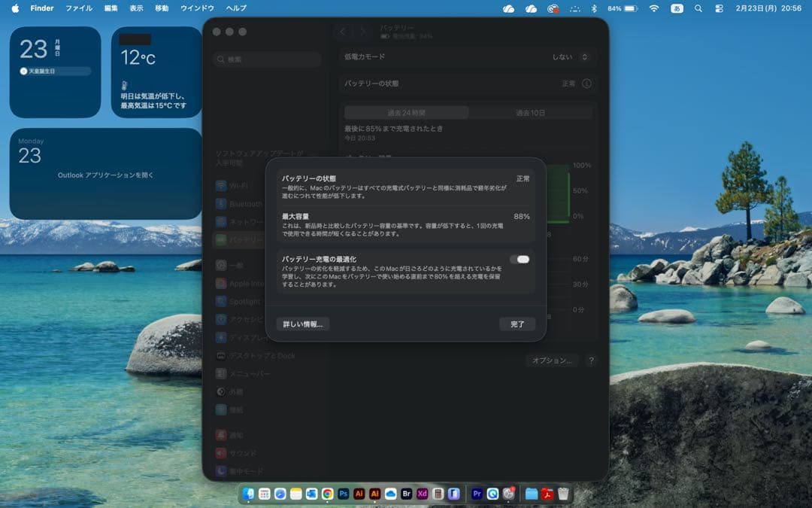
Task: Open Wi-Fi settings in the sidebar
Action: coord(237,185)
